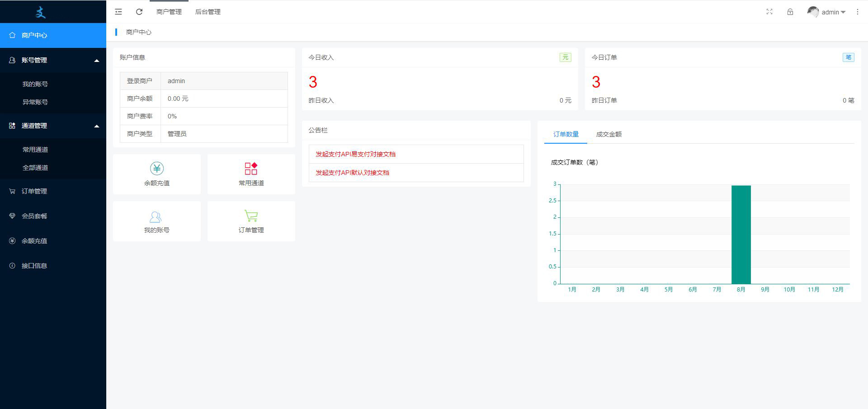Open 发起支付API易支付对接文档 announcement link

[355, 154]
